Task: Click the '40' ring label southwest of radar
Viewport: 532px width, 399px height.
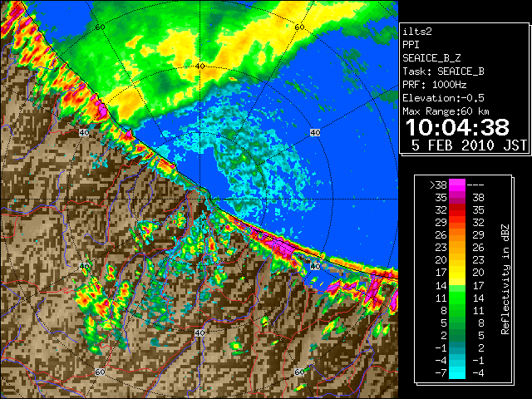Action: pyautogui.click(x=84, y=266)
